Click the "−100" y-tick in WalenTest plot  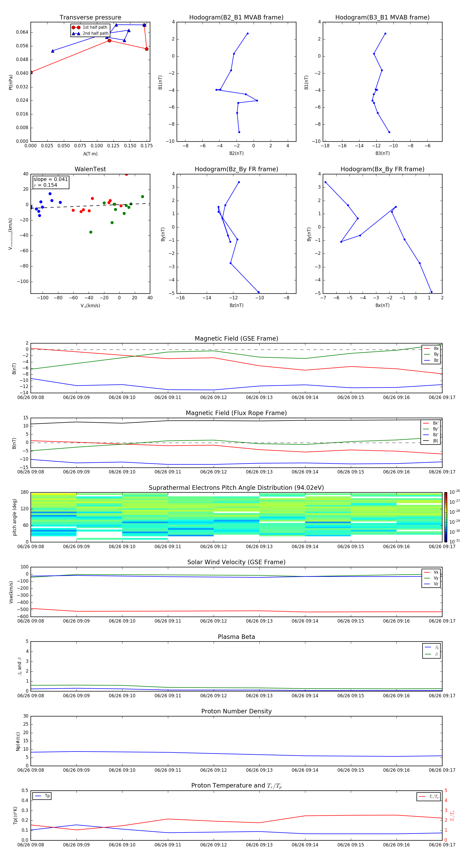23,282
